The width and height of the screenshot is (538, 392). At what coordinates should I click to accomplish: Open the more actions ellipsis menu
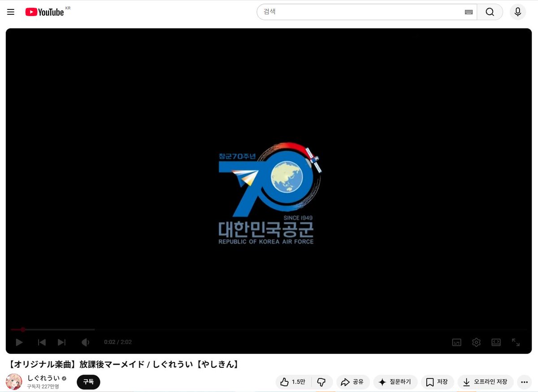point(524,382)
